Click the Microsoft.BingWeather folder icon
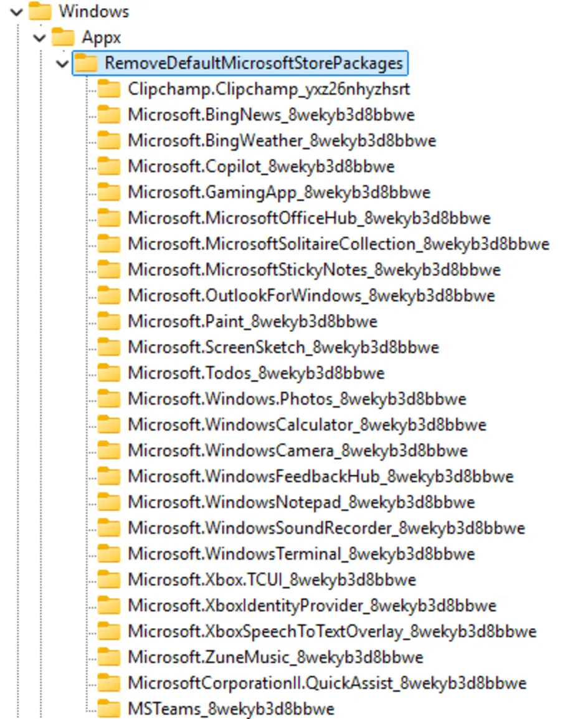Viewport: 588px width, 719px height. pyautogui.click(x=108, y=140)
